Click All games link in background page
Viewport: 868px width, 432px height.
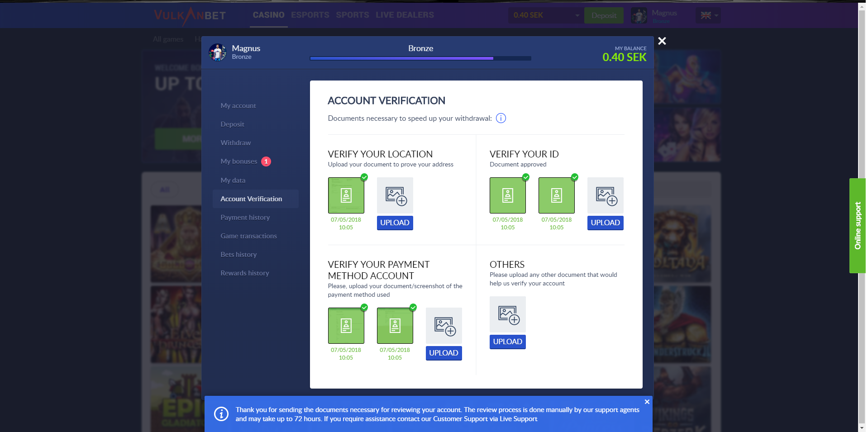(168, 39)
